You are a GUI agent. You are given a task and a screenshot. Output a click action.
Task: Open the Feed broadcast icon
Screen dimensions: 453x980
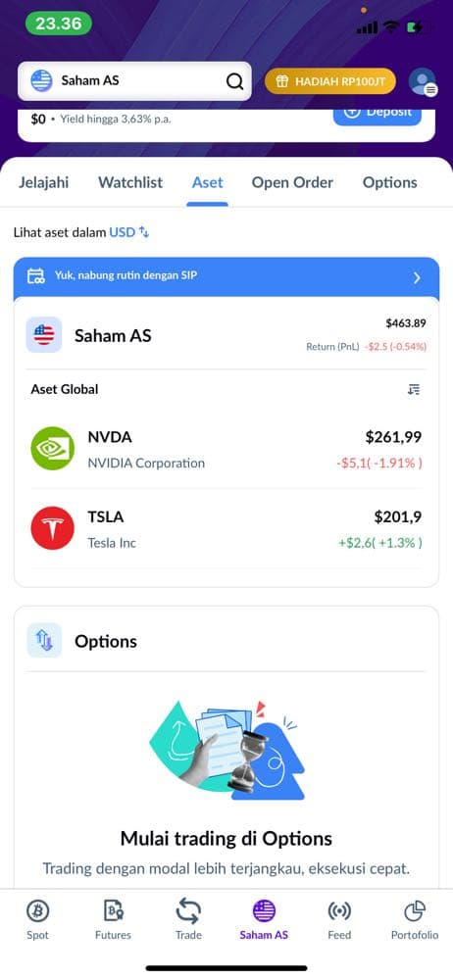[339, 911]
